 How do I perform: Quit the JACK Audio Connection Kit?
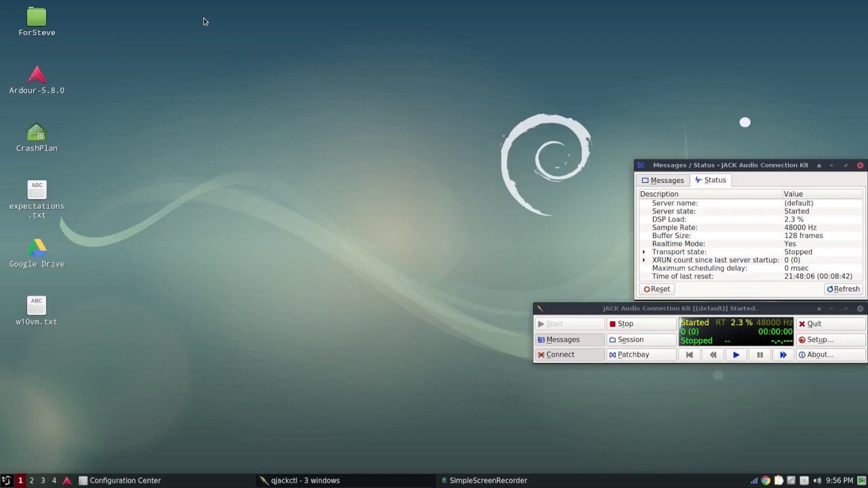tap(831, 324)
